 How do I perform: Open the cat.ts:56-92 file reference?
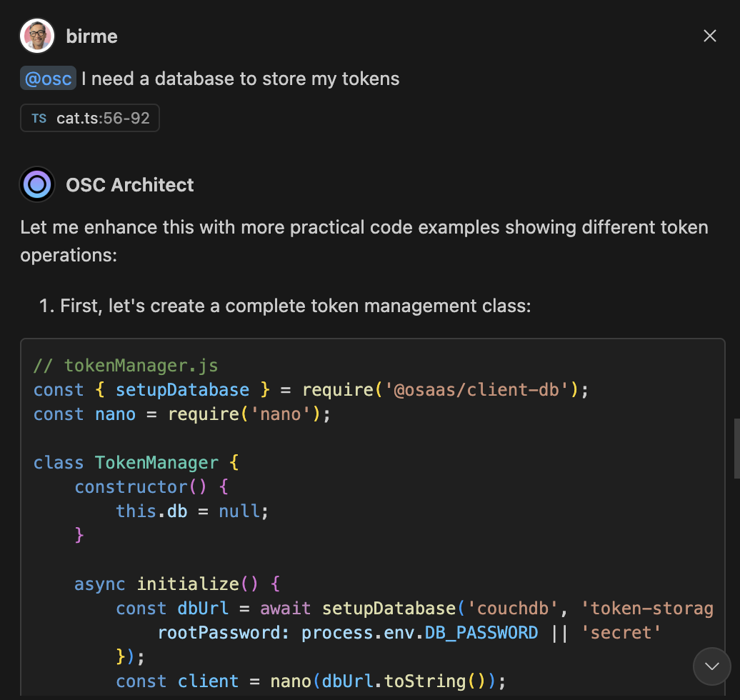pos(103,119)
